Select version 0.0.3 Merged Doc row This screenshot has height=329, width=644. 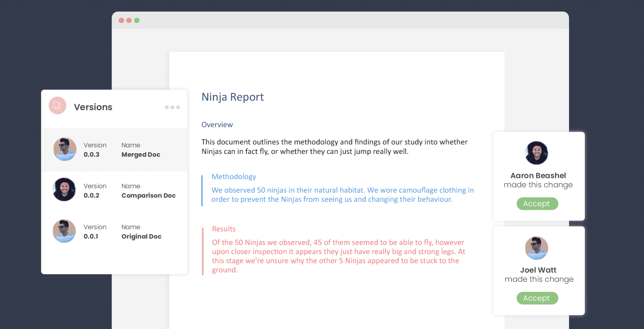pyautogui.click(x=114, y=150)
